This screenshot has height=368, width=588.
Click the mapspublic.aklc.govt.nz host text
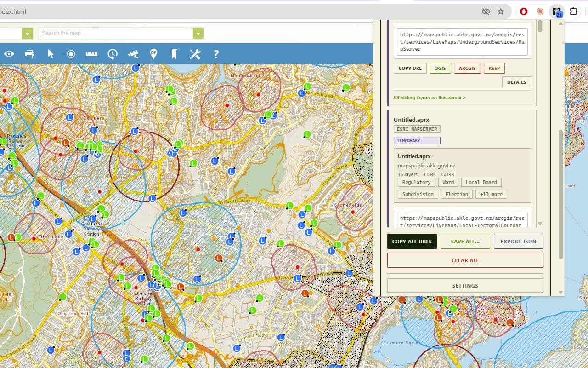(x=427, y=166)
